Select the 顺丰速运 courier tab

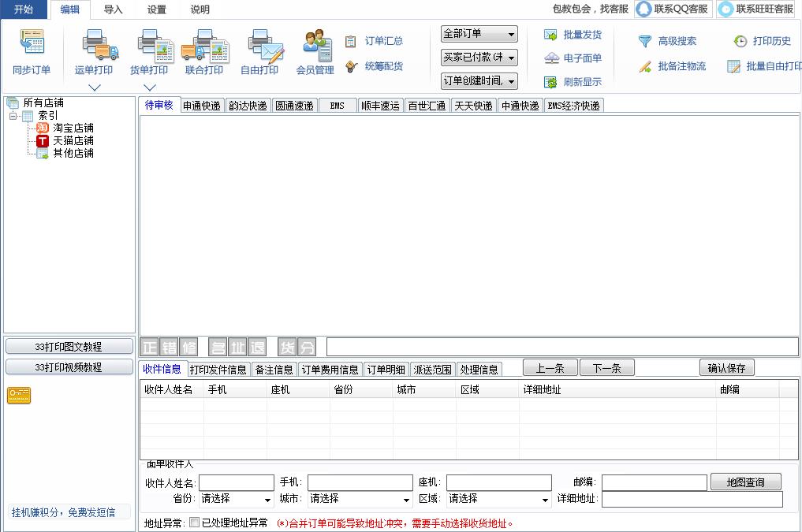pyautogui.click(x=381, y=106)
